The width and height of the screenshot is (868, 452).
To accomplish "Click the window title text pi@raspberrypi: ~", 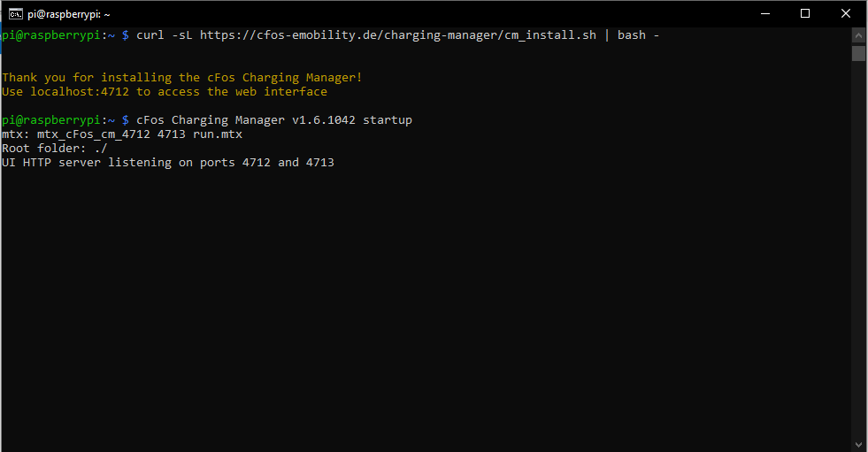I will coord(69,13).
